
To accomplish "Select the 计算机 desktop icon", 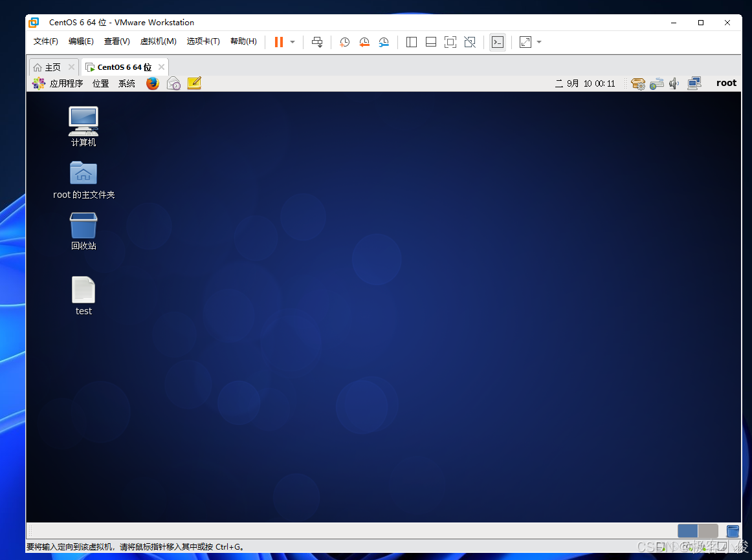I will 83,127.
